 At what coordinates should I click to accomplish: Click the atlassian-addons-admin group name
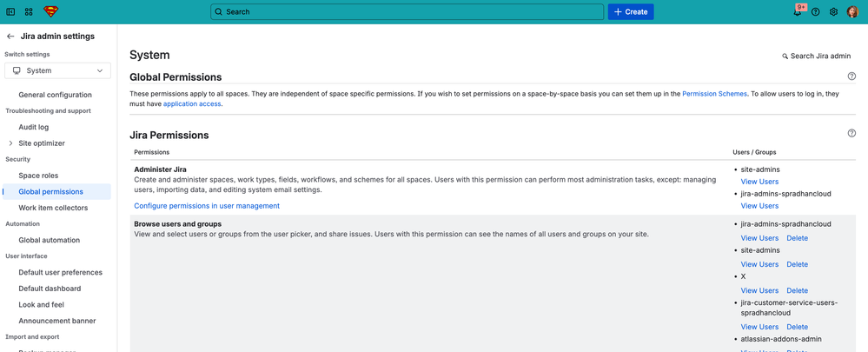[x=781, y=339]
